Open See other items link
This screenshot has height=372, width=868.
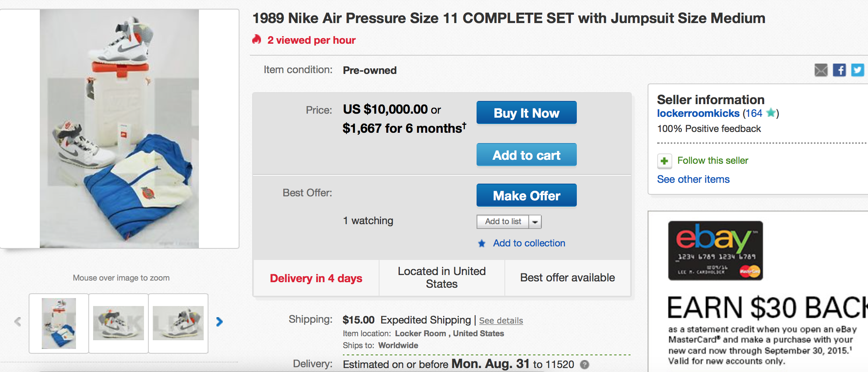[x=693, y=180]
